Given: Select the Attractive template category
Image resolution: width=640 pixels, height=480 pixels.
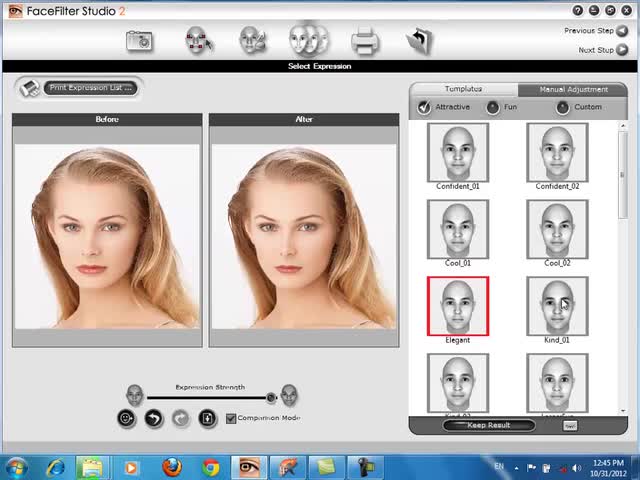Looking at the screenshot, I should [424, 107].
